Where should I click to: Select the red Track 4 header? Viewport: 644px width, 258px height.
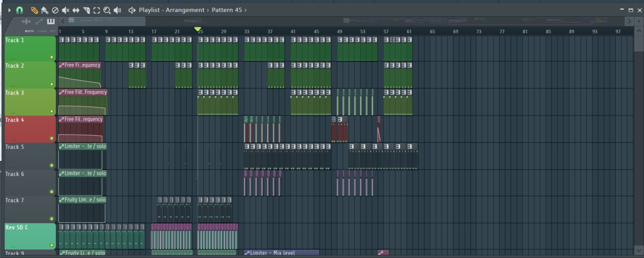pyautogui.click(x=30, y=129)
